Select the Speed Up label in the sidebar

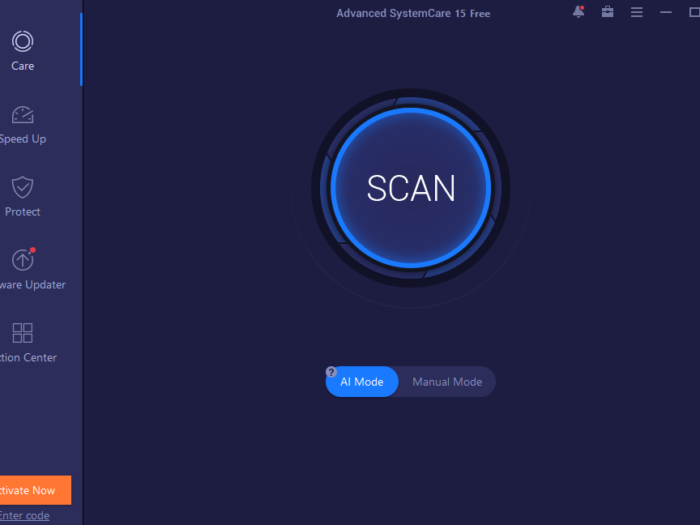click(x=22, y=139)
